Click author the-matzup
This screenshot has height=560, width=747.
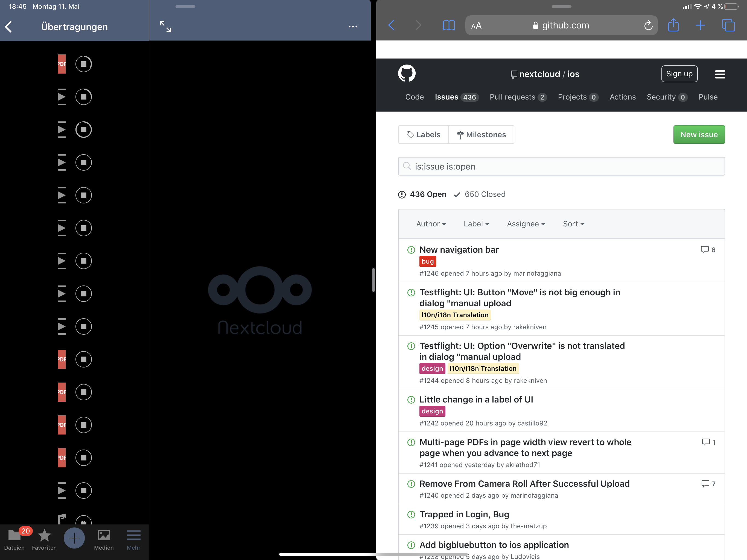coord(529,526)
